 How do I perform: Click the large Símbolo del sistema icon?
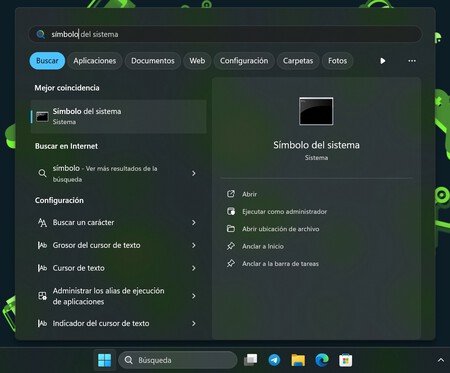coord(316,111)
